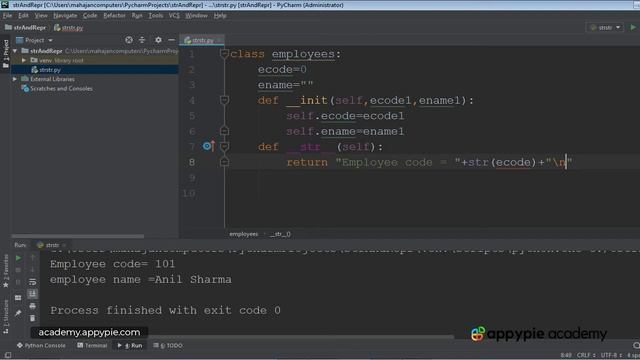Click the pause output icon in Run panel
640x360 pixels.
coord(18,282)
